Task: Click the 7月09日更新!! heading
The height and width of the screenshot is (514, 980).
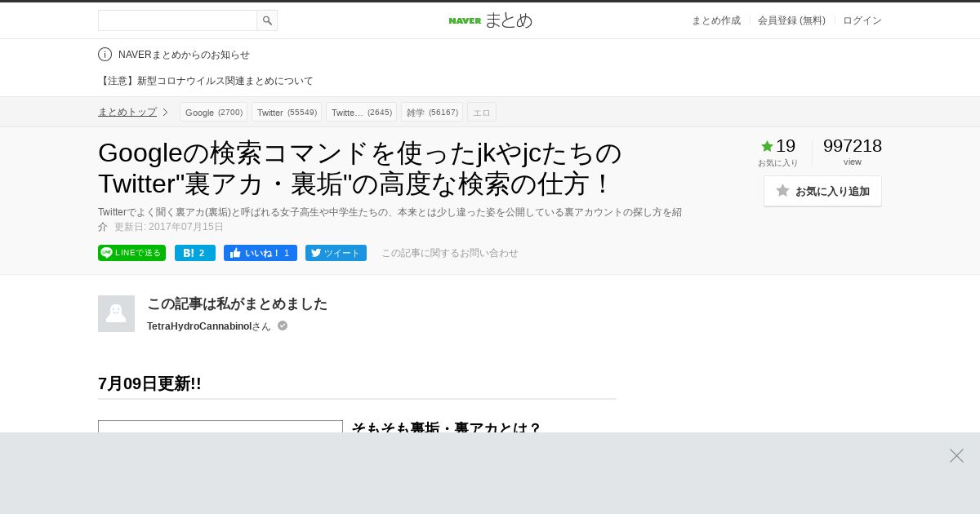Action: click(149, 383)
